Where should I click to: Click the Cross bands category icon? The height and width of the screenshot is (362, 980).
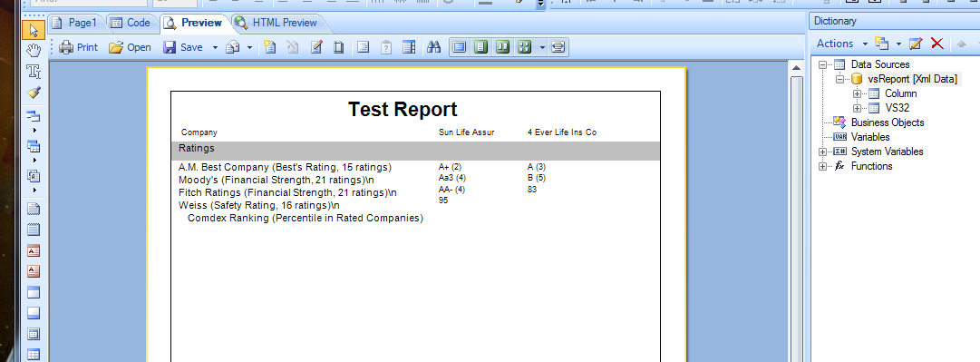point(34,146)
